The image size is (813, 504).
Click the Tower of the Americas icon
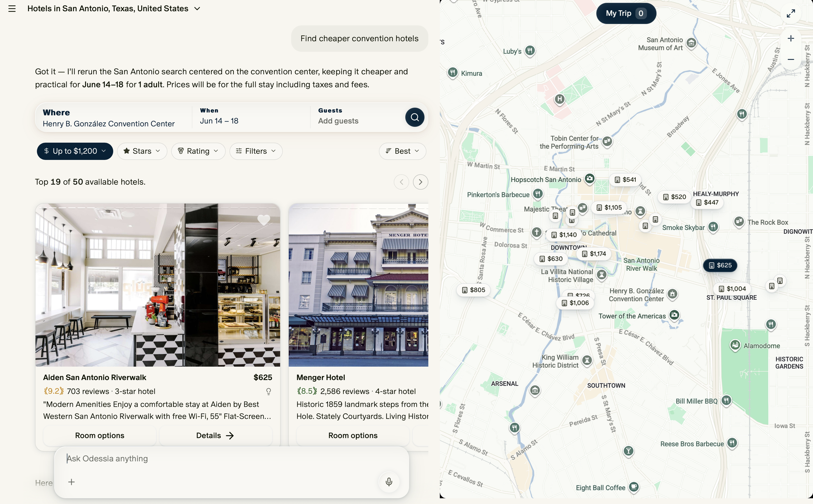(674, 315)
